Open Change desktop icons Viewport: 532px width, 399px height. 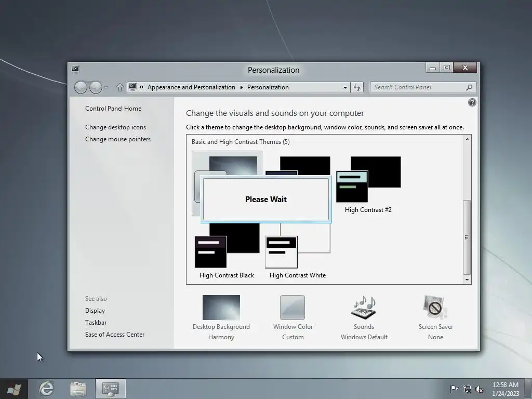click(x=116, y=127)
